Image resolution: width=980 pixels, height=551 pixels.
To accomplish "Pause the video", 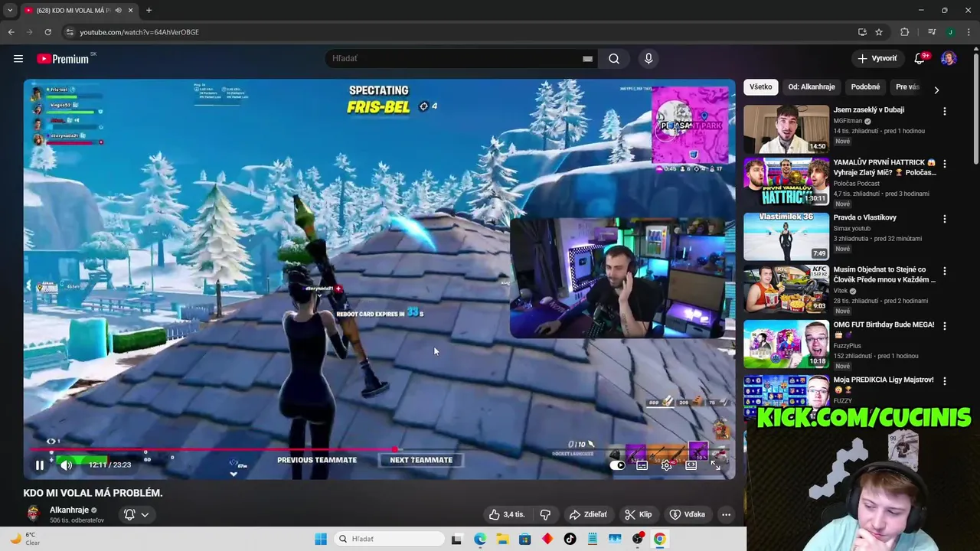I will click(x=40, y=465).
